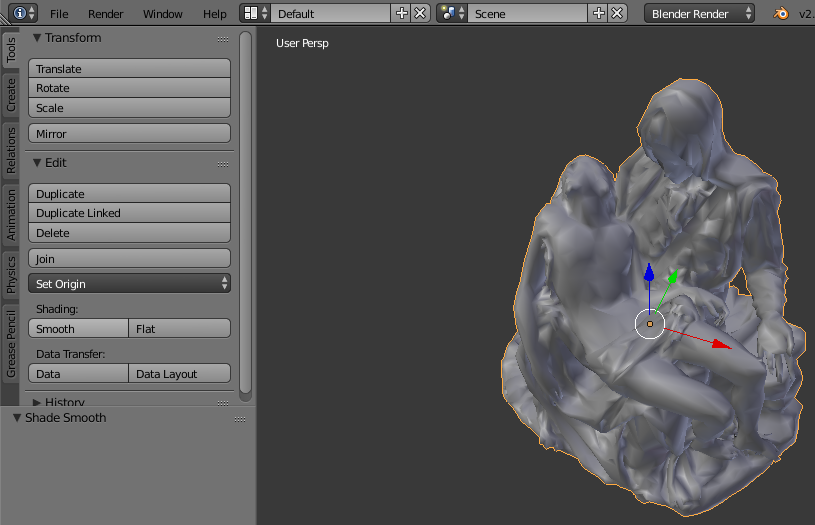Screen dimensions: 815x525
Task: Collapse the Edit panel
Action: pyautogui.click(x=37, y=163)
